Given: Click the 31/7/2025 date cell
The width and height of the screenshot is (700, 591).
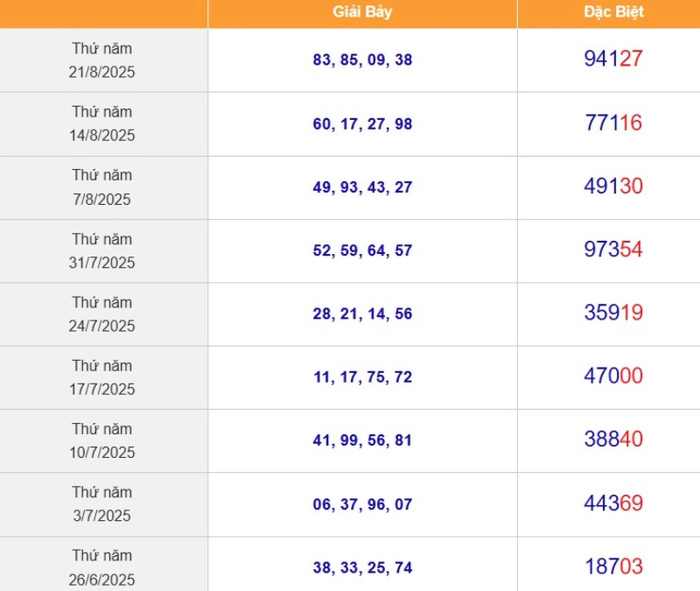Looking at the screenshot, I should tap(102, 250).
